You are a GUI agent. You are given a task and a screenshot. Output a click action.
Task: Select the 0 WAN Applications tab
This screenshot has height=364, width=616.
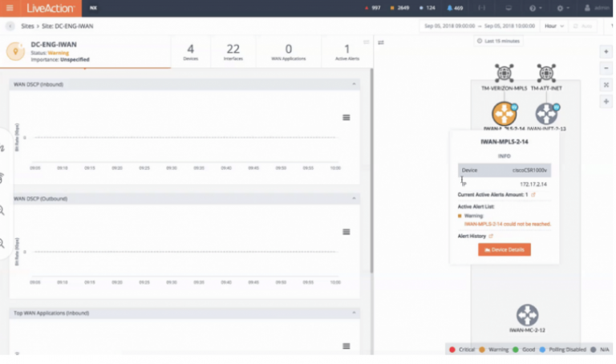(289, 52)
